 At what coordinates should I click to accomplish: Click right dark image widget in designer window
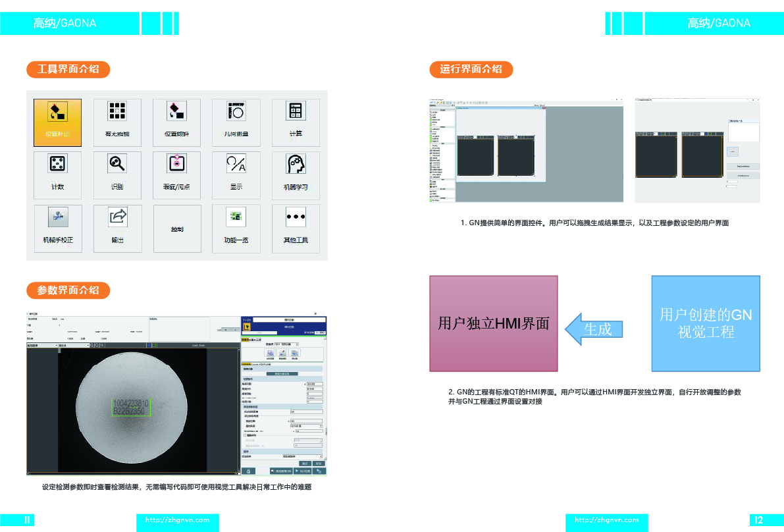tap(516, 155)
